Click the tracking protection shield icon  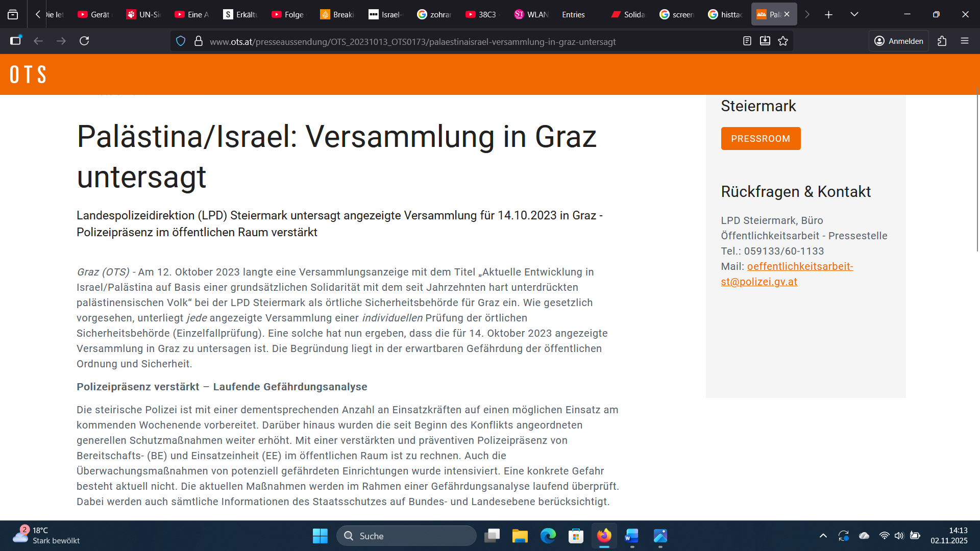click(x=181, y=41)
